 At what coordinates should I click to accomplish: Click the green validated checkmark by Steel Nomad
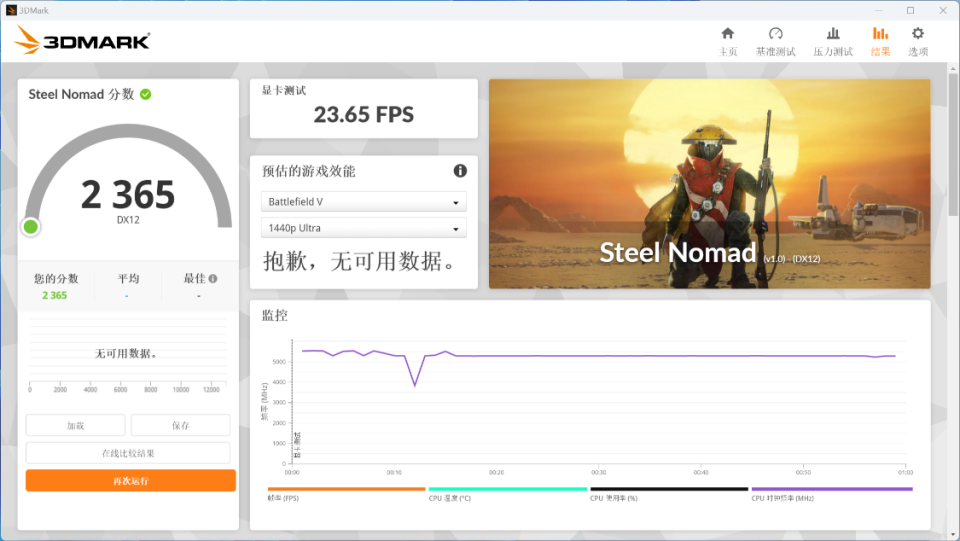146,94
